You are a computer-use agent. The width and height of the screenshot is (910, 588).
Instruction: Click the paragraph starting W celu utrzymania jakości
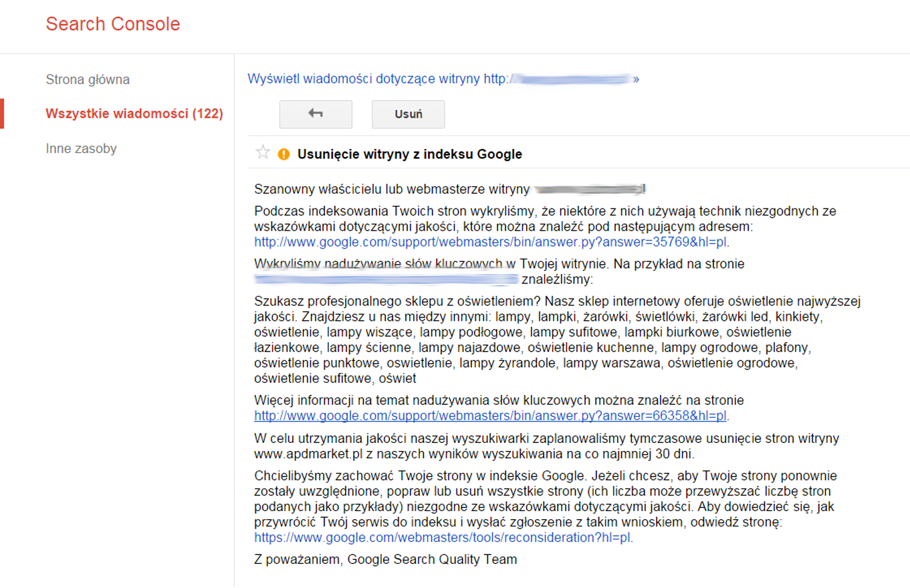(546, 447)
